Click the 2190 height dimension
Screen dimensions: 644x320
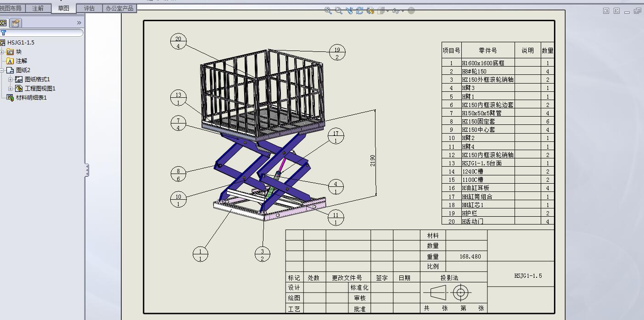click(x=373, y=161)
